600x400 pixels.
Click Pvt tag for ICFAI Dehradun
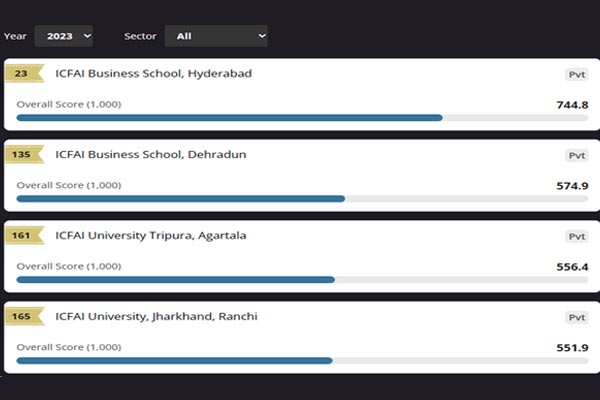click(x=577, y=155)
